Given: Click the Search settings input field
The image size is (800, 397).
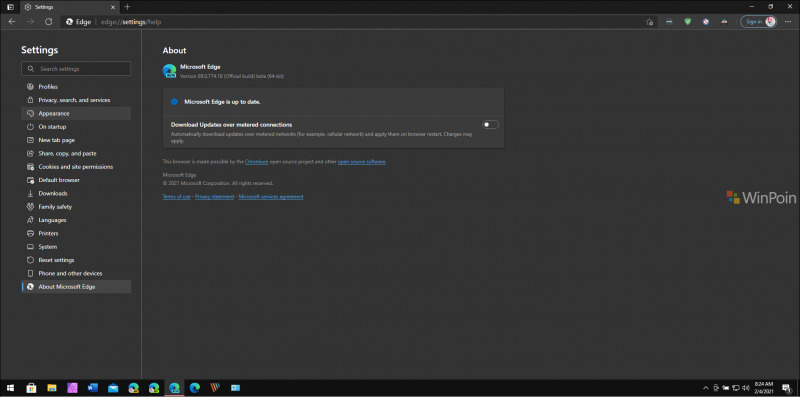Looking at the screenshot, I should tap(76, 68).
